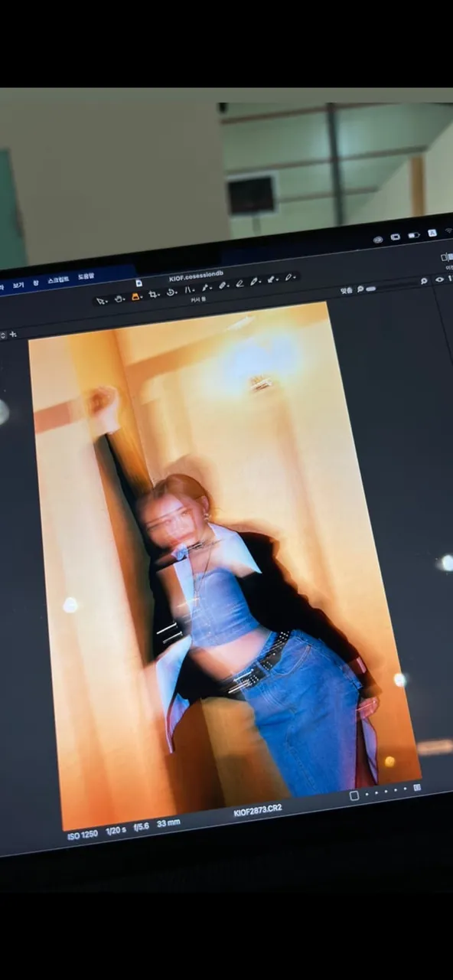Screen dimensions: 453x980
Task: Open the 보기 menu
Action: click(18, 285)
